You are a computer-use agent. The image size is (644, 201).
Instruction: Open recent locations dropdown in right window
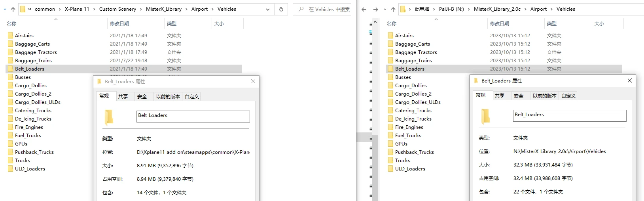point(385,9)
